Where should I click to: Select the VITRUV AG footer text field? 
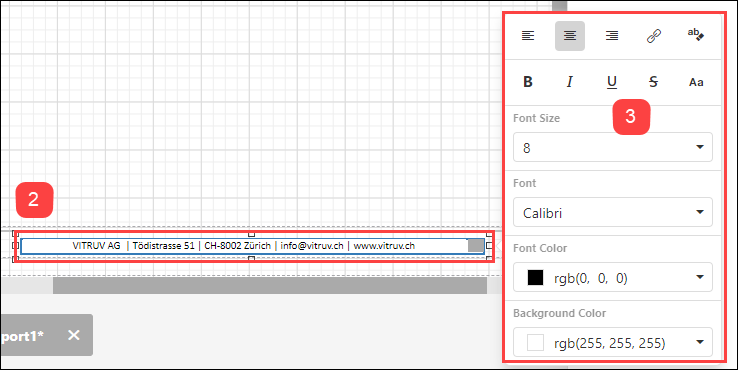[252, 246]
